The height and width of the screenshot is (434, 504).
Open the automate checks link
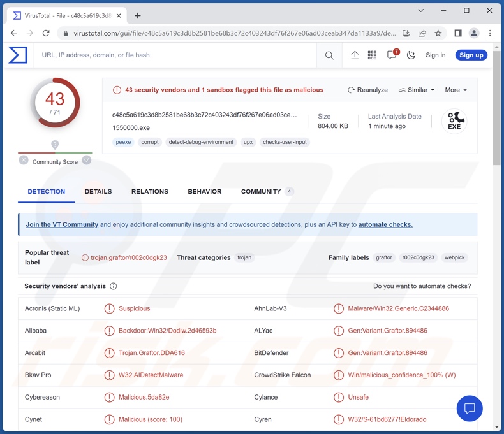click(385, 225)
